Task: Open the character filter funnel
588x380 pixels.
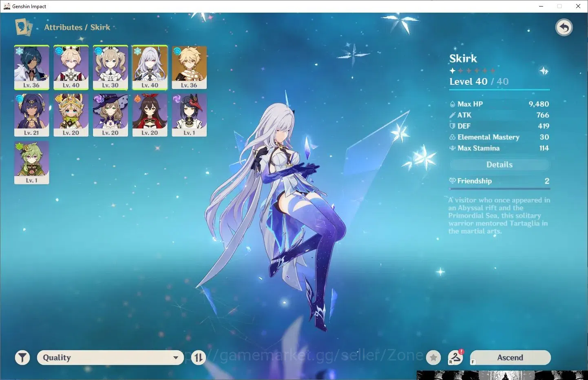Action: [x=22, y=358]
